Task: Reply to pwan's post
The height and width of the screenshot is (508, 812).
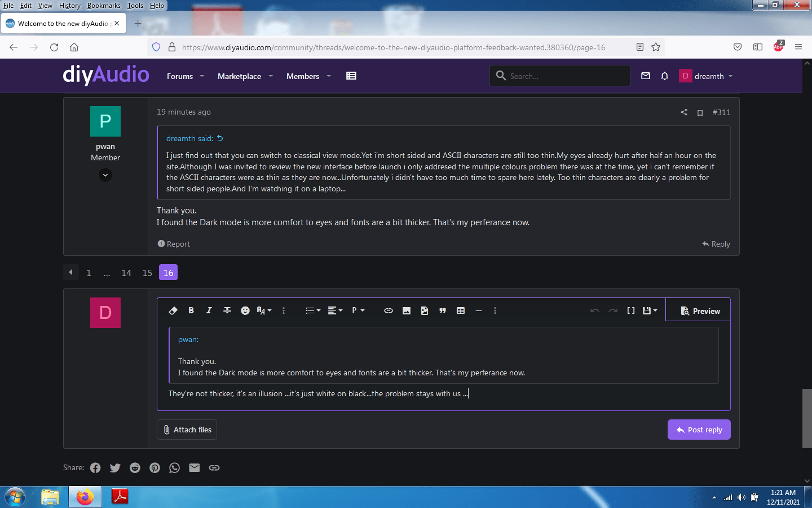Action: pos(716,244)
